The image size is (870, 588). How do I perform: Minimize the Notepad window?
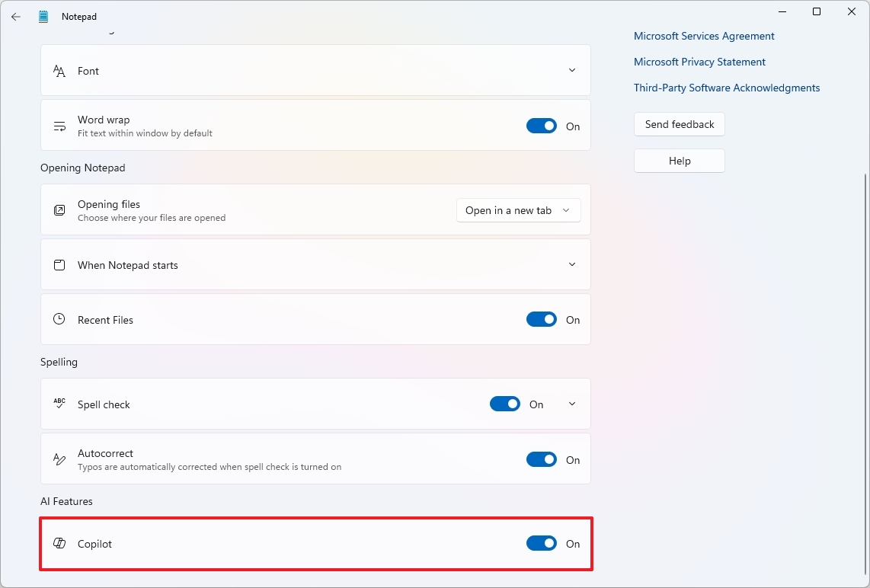click(782, 11)
